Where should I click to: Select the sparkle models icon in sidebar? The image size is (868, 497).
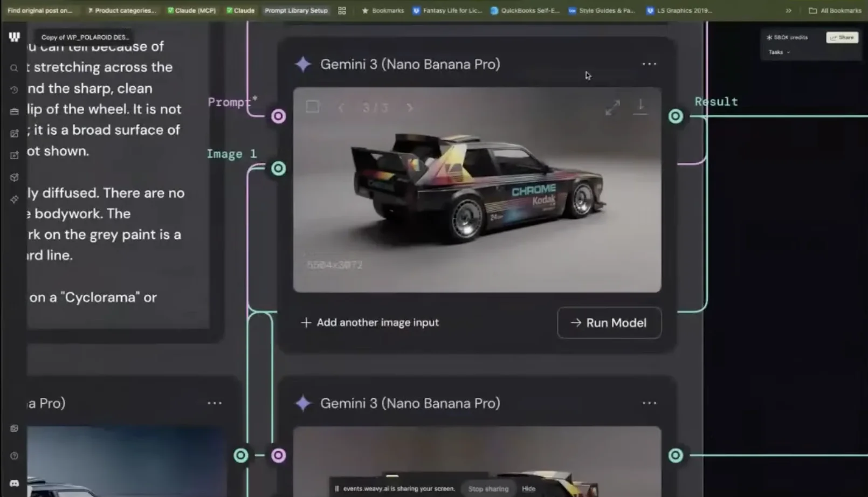click(15, 199)
